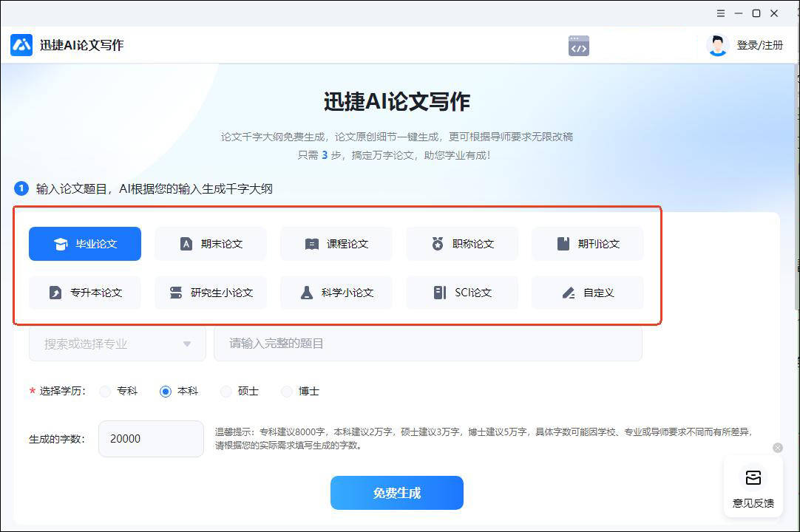
Task: Pick the 自定义 custom option
Action: pyautogui.click(x=588, y=293)
